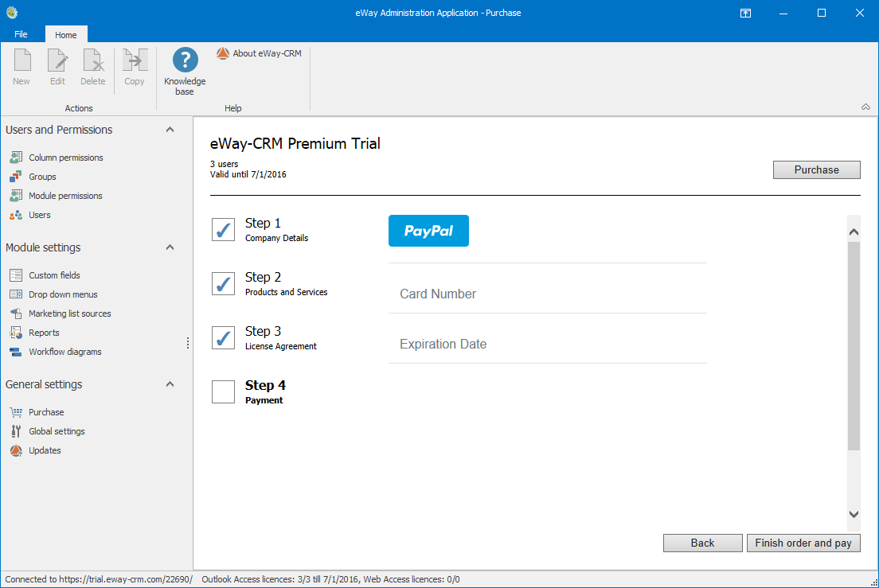This screenshot has width=879, height=588.
Task: Open the Knowledge base help icon
Action: point(185,60)
